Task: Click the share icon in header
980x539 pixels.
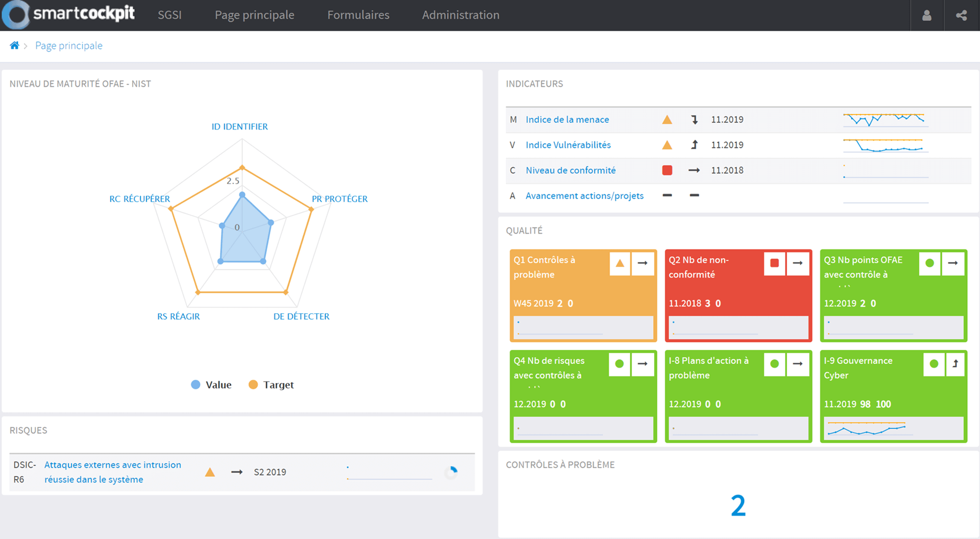Action: 961,15
